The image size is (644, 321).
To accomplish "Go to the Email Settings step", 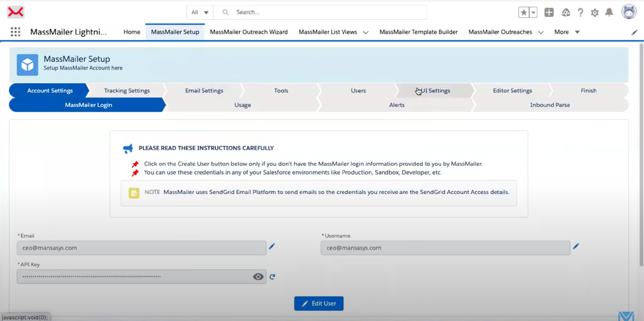I will pos(204,90).
